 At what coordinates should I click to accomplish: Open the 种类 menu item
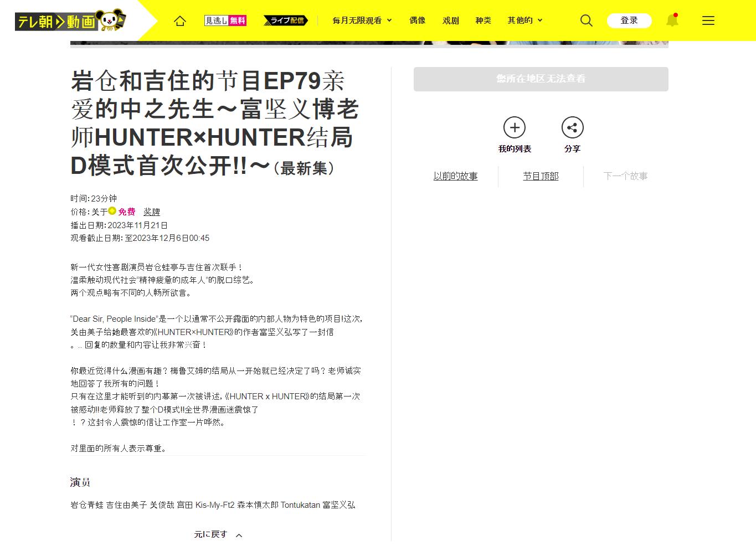[x=484, y=20]
